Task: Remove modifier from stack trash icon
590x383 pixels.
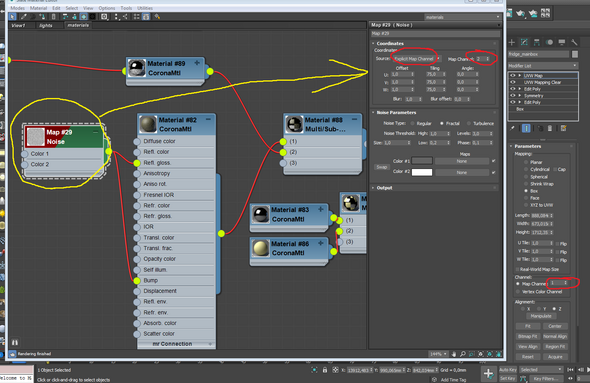Action: coord(550,128)
